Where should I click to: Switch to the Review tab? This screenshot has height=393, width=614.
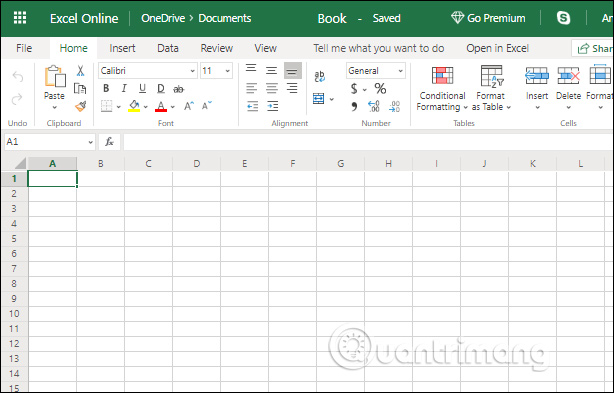217,48
